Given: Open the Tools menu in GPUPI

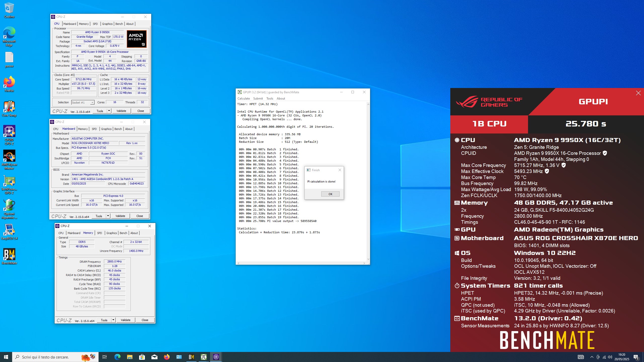Looking at the screenshot, I should pos(270,99).
